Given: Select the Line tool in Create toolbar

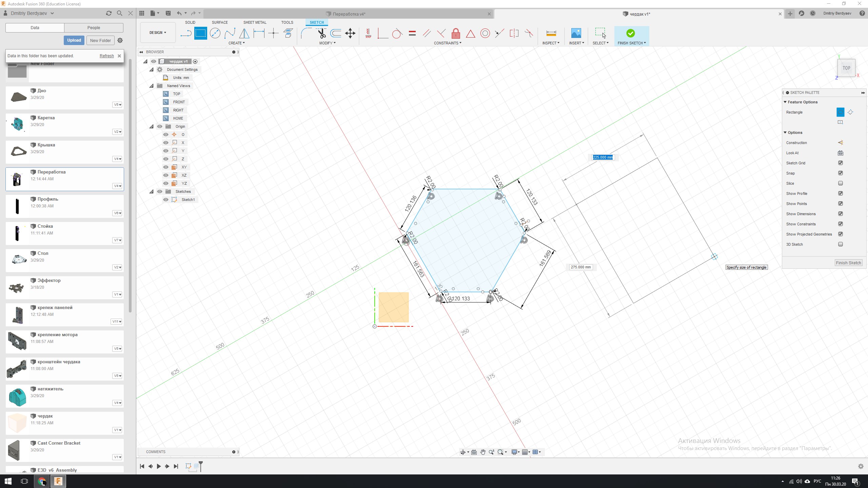Looking at the screenshot, I should pyautogui.click(x=186, y=33).
